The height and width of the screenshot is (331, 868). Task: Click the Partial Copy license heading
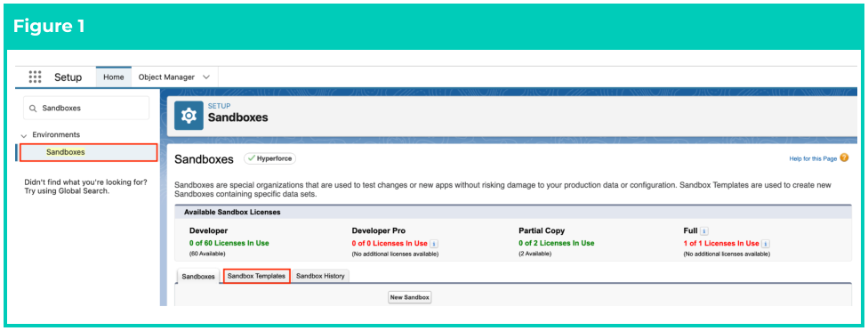(x=542, y=230)
